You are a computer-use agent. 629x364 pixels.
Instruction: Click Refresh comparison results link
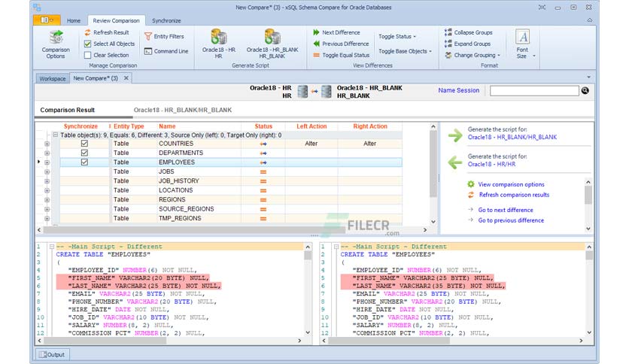(x=514, y=195)
